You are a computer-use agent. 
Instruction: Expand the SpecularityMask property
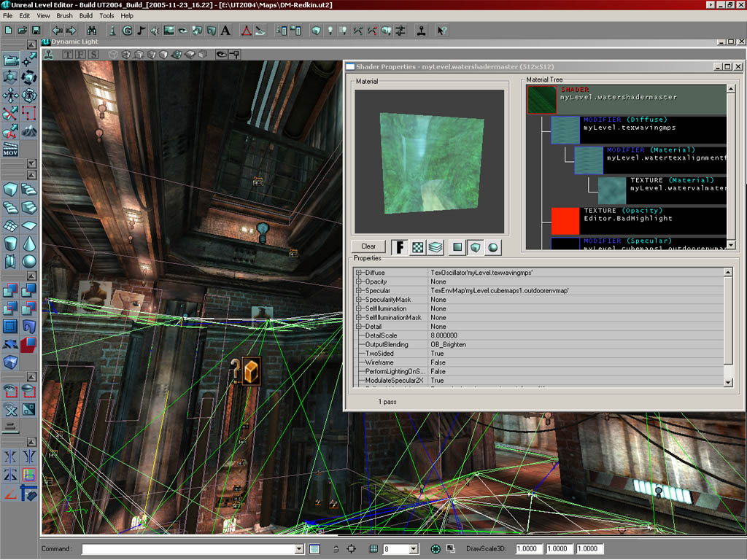pos(359,300)
